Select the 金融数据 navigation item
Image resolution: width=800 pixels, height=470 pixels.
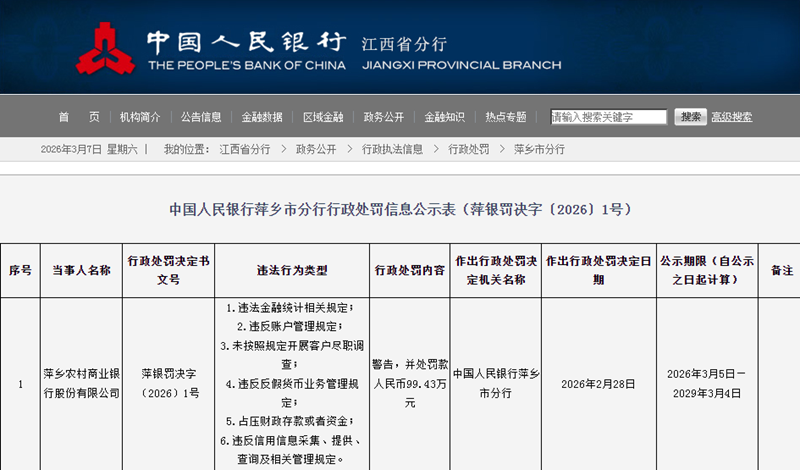[x=262, y=117]
